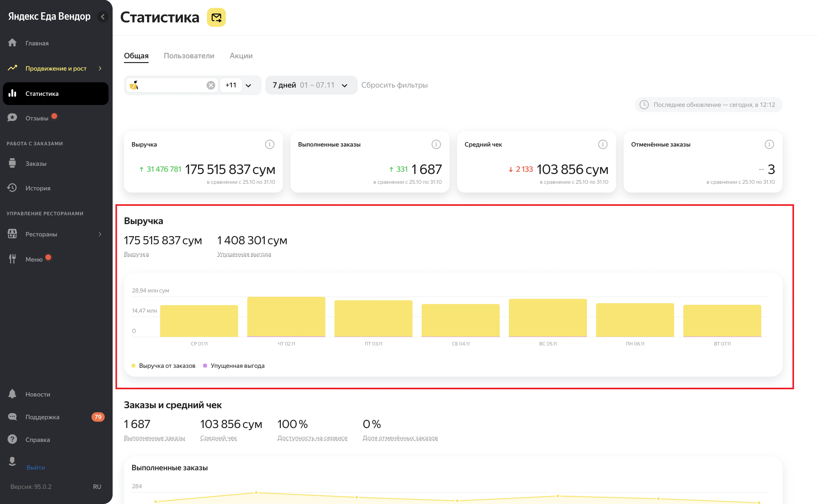
Task: Click Сбросить фильтры link
Action: 394,85
